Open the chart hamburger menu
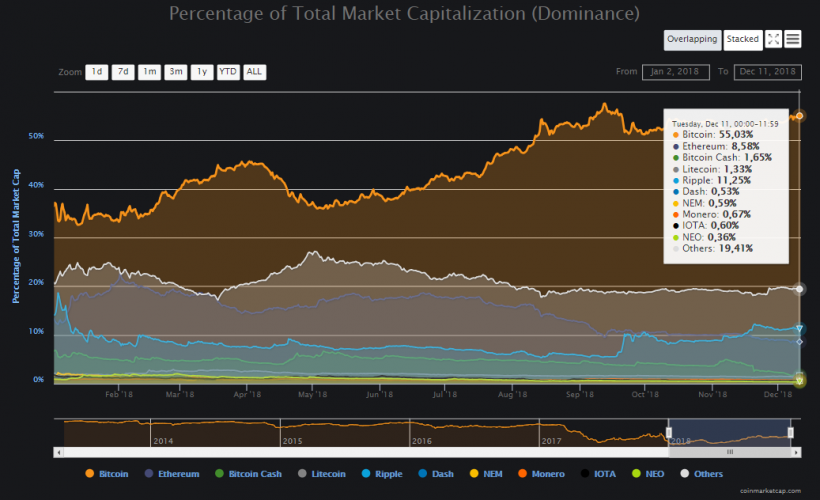This screenshot has height=500, width=820. [793, 39]
